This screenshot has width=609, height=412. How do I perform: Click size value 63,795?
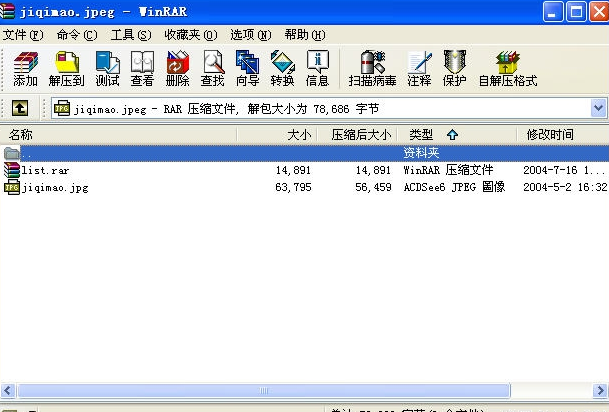pyautogui.click(x=293, y=188)
